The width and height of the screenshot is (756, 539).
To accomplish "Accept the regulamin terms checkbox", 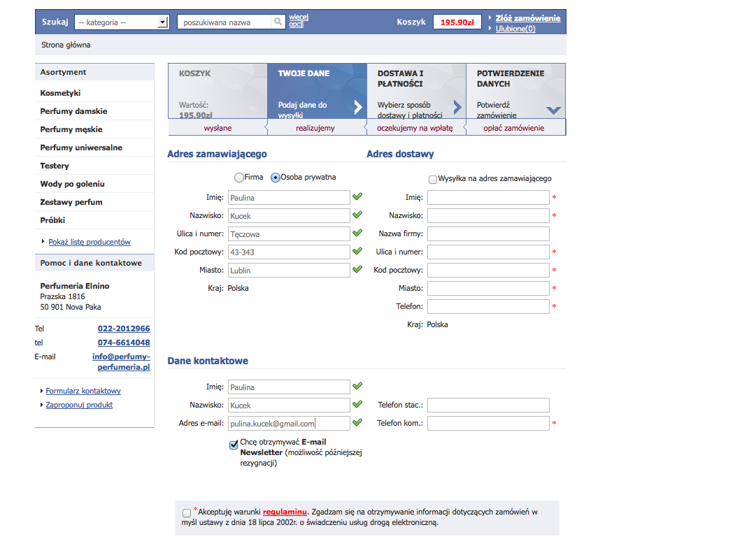I will pyautogui.click(x=187, y=513).
